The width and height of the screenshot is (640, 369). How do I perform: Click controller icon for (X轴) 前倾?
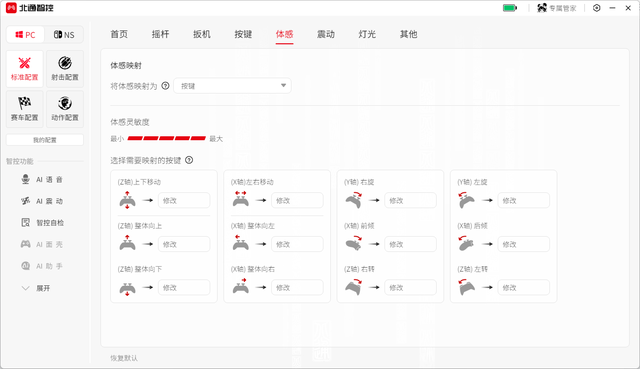coord(354,244)
